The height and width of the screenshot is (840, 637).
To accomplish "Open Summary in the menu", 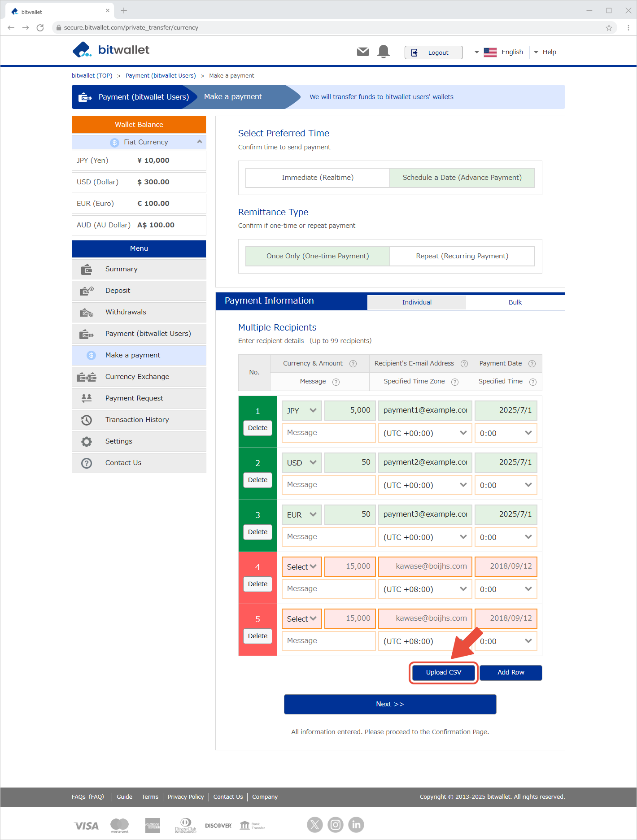I will point(139,269).
